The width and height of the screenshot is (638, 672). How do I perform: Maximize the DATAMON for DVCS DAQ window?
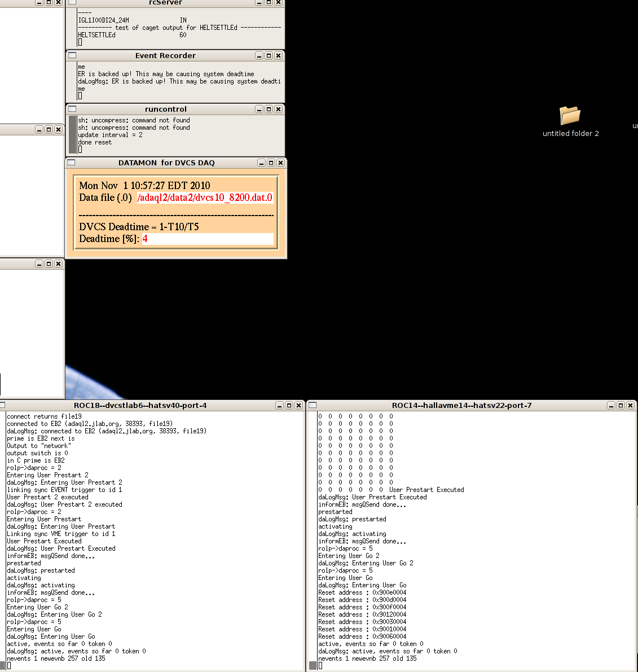(x=271, y=163)
